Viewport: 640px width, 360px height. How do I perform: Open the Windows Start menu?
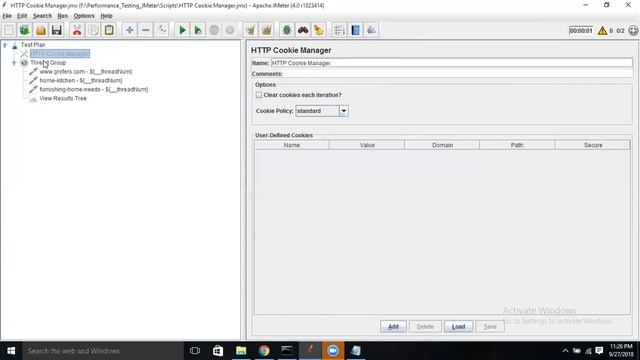[11, 351]
